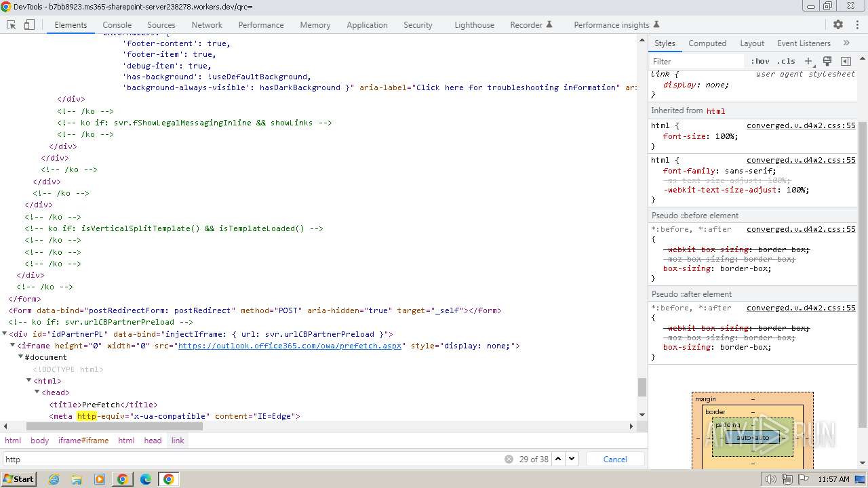This screenshot has width=868, height=488.
Task: Open the Lighthouse tab
Action: pyautogui.click(x=474, y=24)
